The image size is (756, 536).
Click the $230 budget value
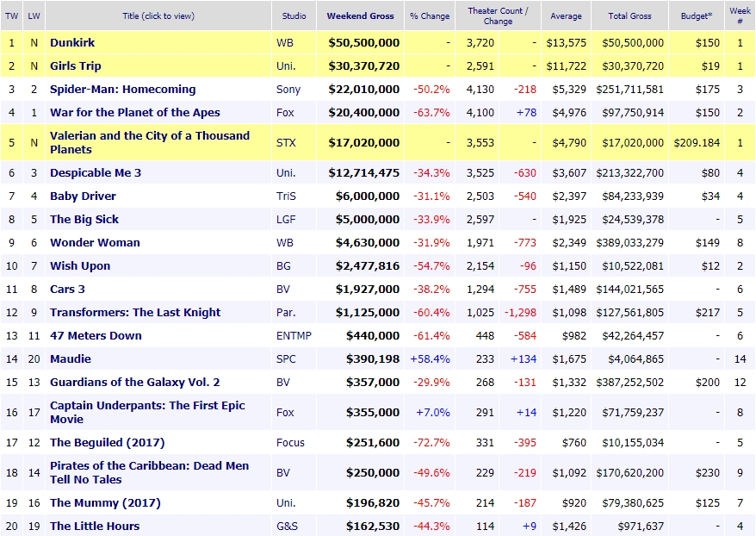point(708,472)
